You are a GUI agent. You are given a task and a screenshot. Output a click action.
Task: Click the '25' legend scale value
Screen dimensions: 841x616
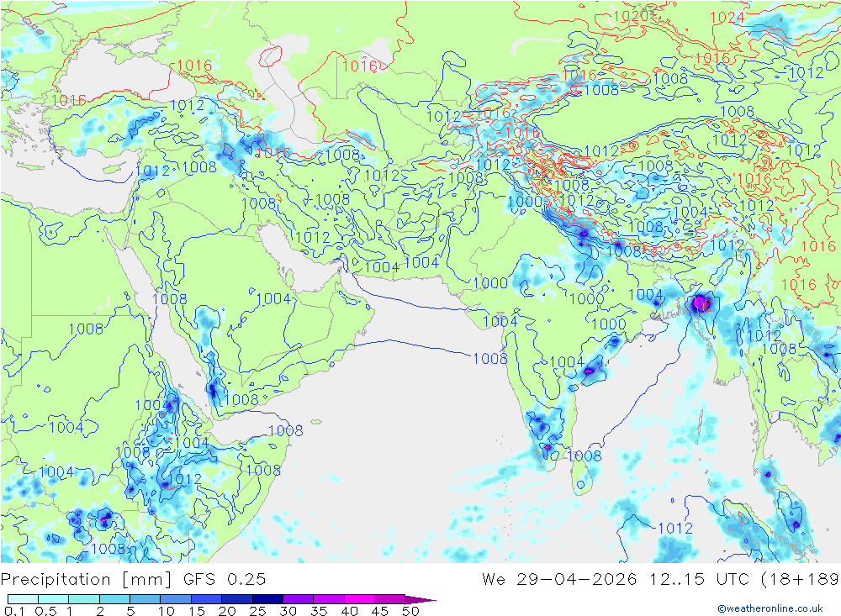(258, 611)
